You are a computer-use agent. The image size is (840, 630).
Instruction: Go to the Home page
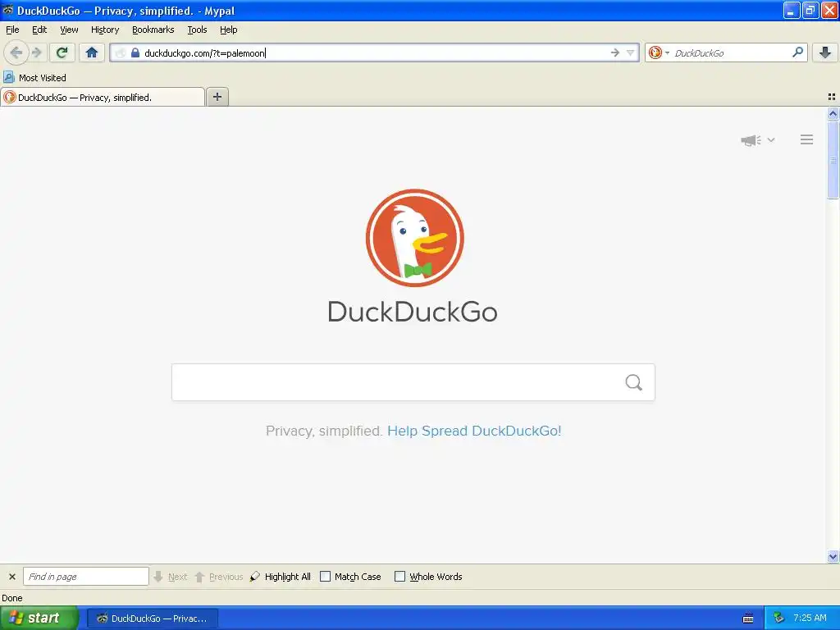click(x=92, y=52)
